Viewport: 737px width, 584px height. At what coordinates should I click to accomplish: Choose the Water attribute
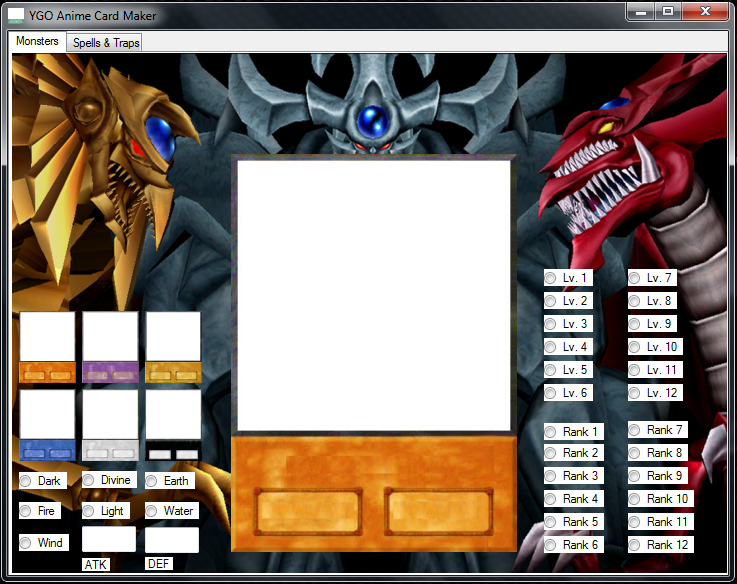172,511
